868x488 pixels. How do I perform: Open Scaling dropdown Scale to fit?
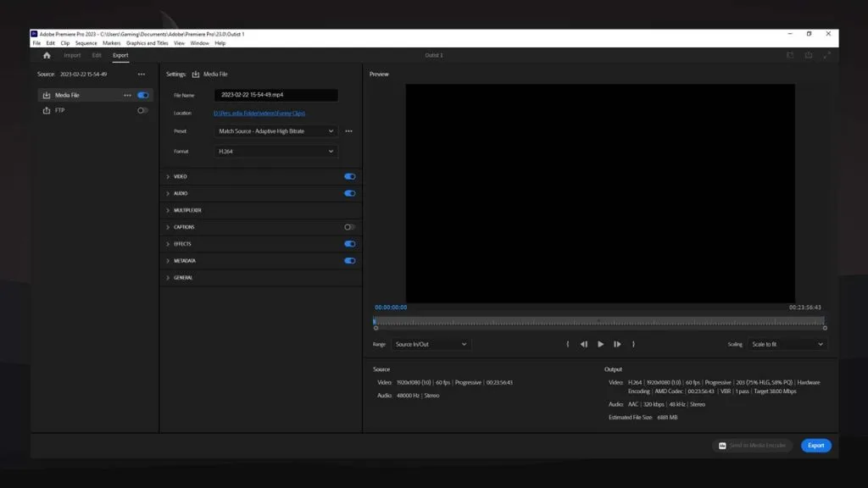coord(787,344)
